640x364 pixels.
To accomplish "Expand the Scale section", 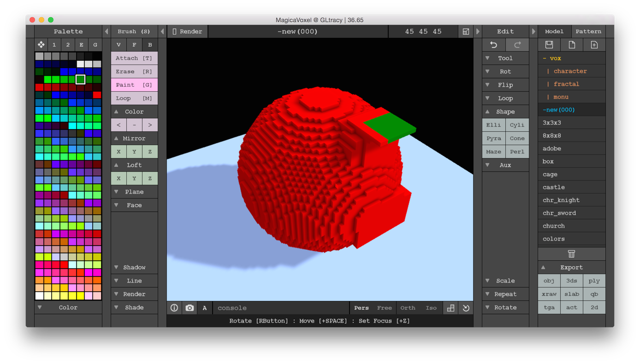I will point(505,281).
